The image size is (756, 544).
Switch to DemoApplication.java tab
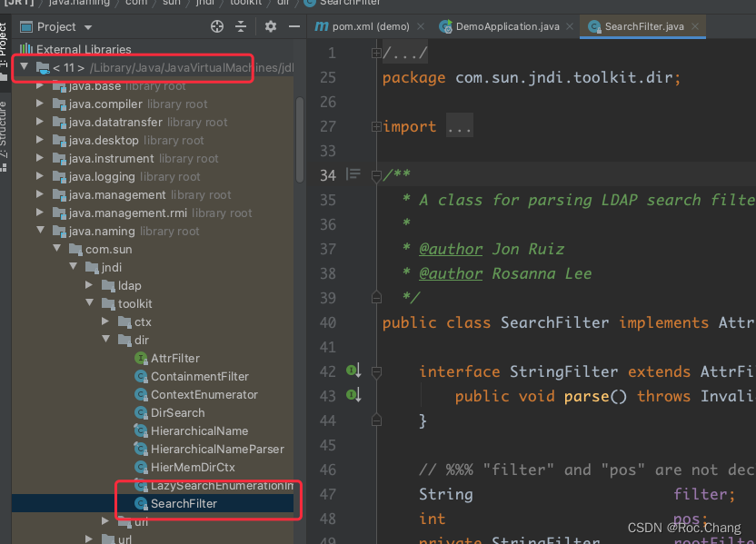(507, 26)
